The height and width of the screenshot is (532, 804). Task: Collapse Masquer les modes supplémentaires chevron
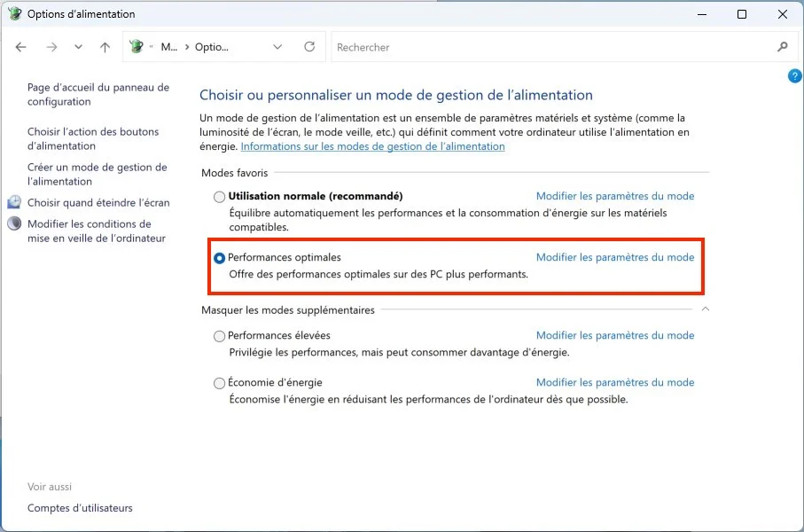point(706,309)
